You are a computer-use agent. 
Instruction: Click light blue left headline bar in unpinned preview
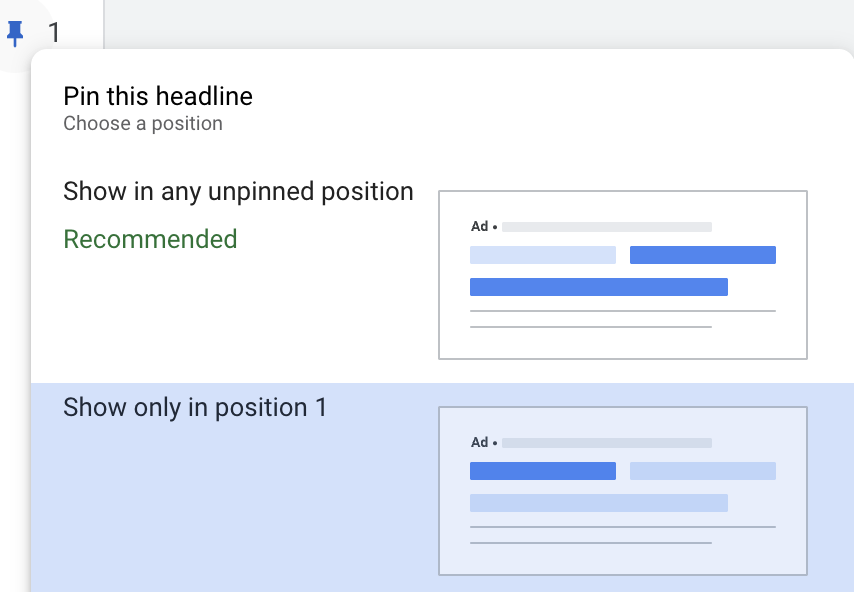pyautogui.click(x=543, y=255)
